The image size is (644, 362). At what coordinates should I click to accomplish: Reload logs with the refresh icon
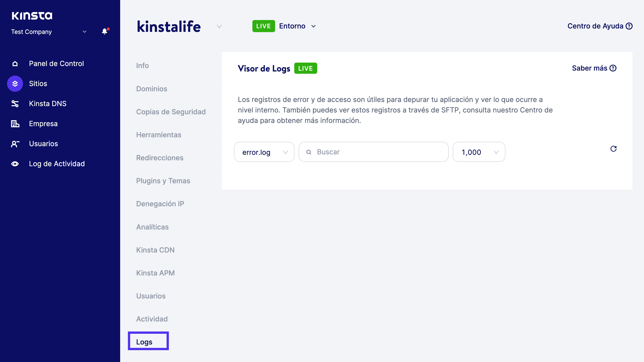tap(613, 149)
